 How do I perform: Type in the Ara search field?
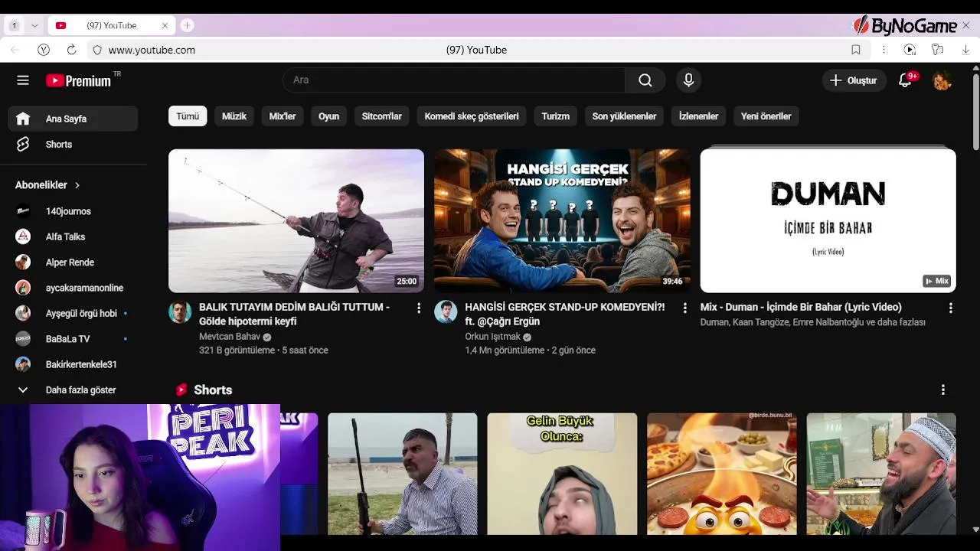pos(454,80)
